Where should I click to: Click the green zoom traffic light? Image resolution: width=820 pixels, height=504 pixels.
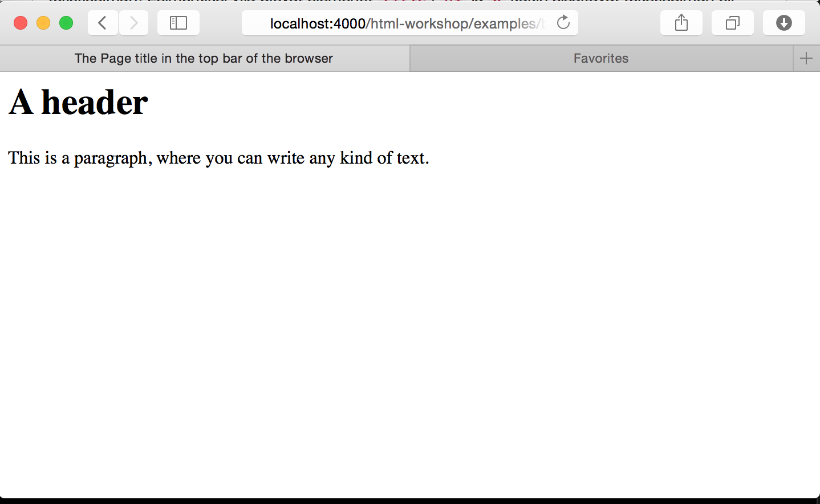pos(66,23)
